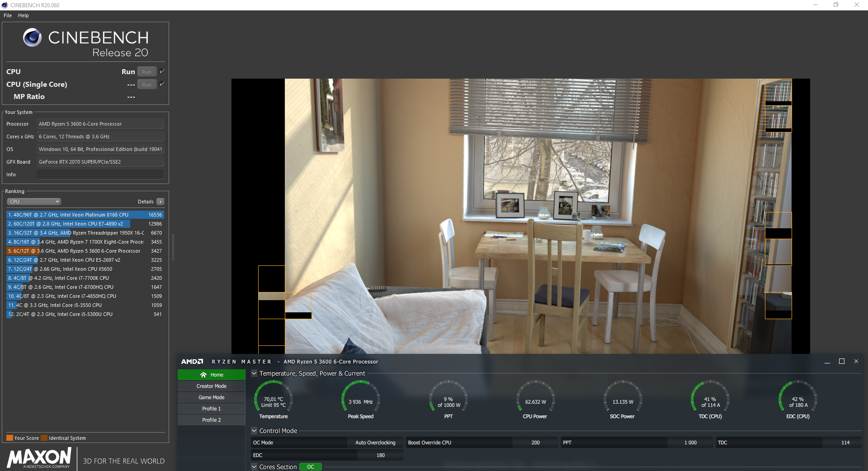
Task: Click the Run button for CPU test
Action: [147, 71]
